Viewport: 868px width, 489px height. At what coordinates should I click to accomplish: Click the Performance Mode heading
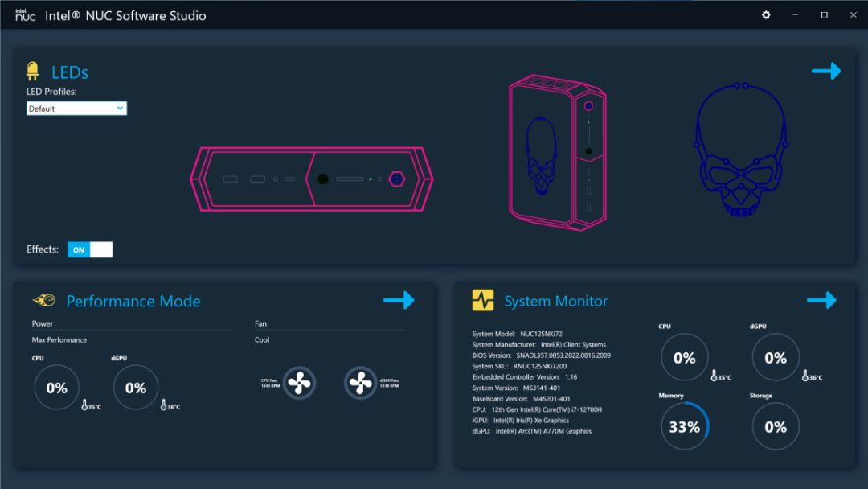(x=133, y=302)
